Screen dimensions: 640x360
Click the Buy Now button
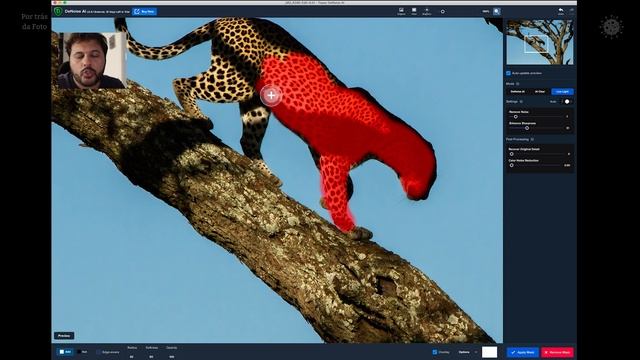click(144, 11)
